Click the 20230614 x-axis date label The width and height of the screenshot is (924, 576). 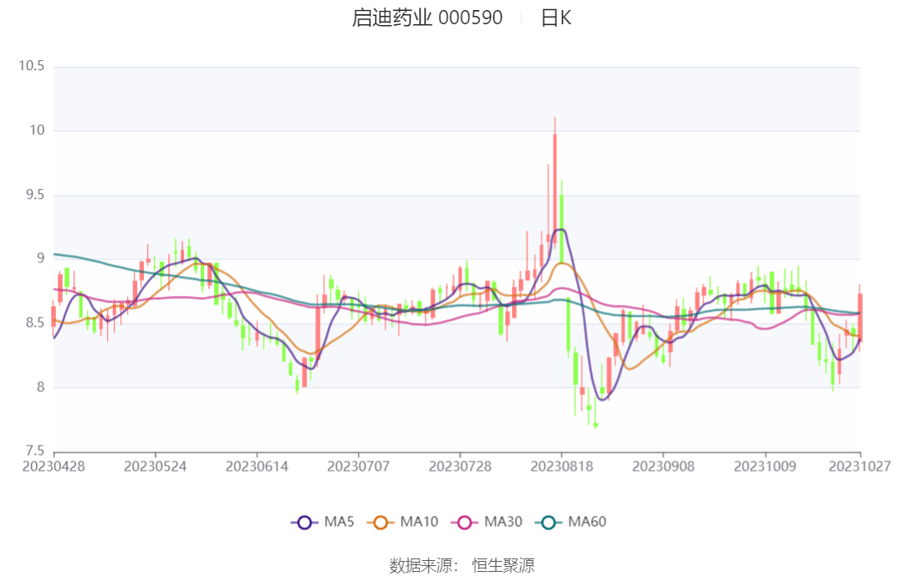click(257, 466)
